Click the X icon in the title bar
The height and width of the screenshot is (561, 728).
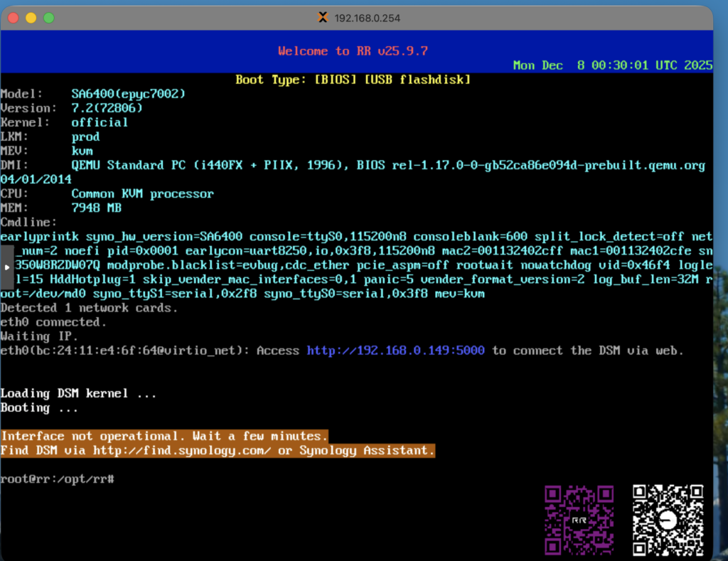(323, 18)
